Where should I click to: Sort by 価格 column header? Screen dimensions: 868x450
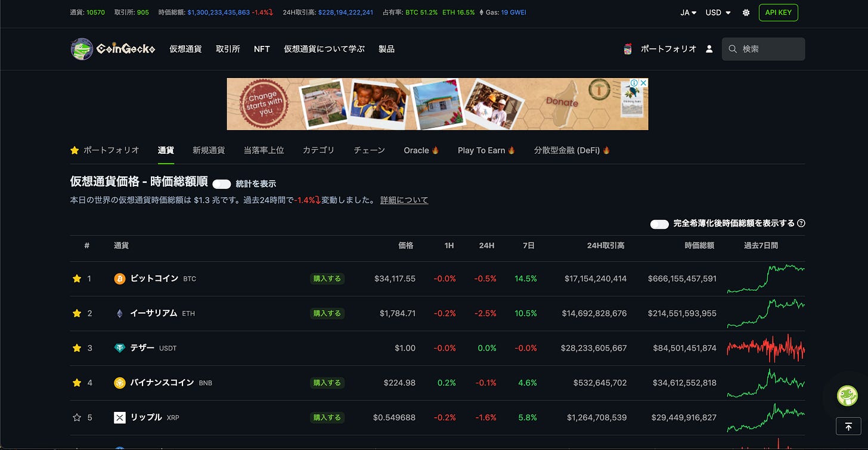406,245
